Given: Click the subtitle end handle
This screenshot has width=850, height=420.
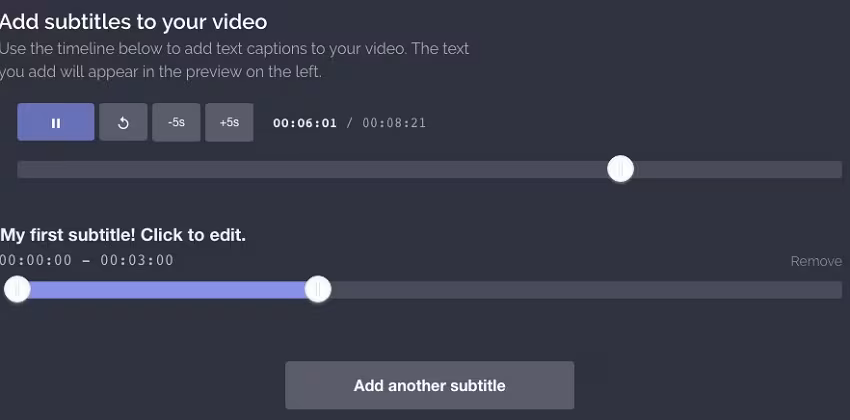Looking at the screenshot, I should (x=317, y=290).
